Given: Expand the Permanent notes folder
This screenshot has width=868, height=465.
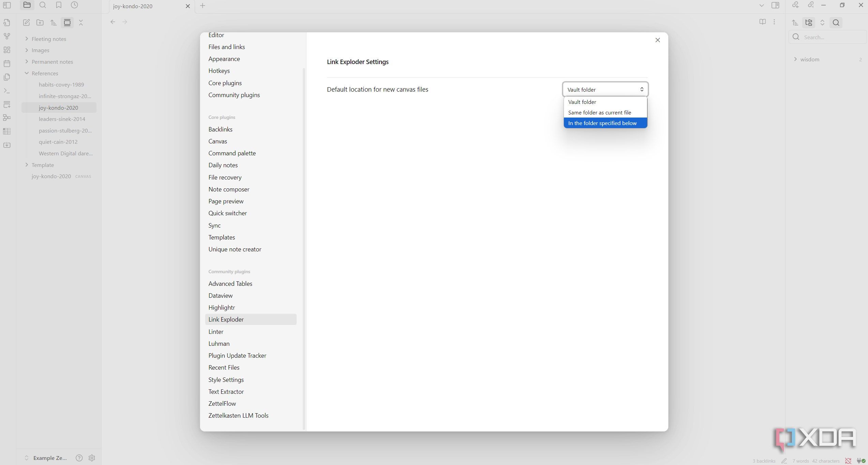Looking at the screenshot, I should click(x=27, y=62).
